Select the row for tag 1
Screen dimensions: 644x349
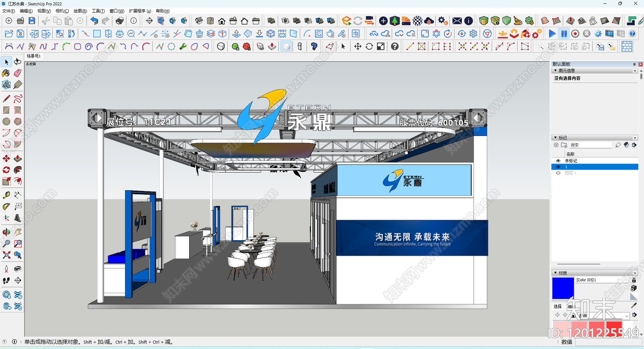click(x=594, y=167)
